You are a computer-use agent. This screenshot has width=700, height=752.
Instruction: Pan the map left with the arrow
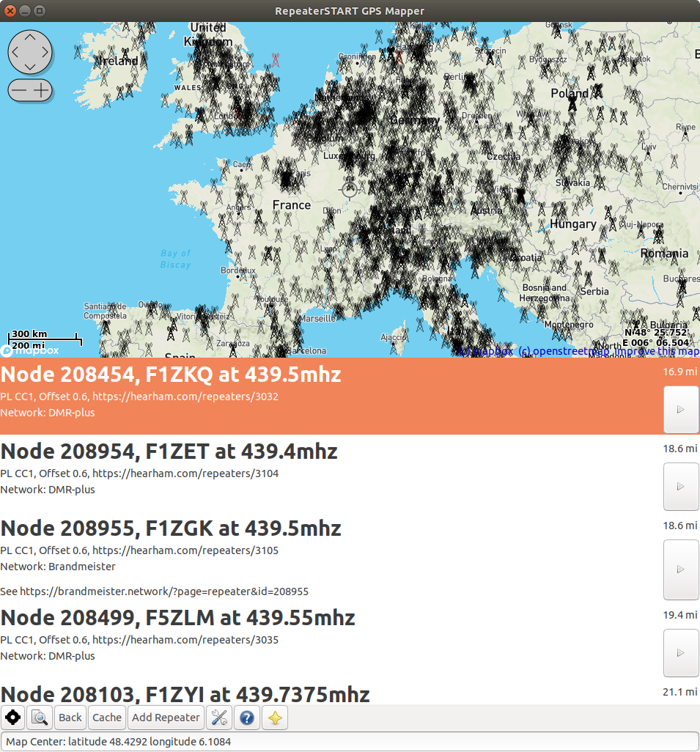click(x=16, y=53)
